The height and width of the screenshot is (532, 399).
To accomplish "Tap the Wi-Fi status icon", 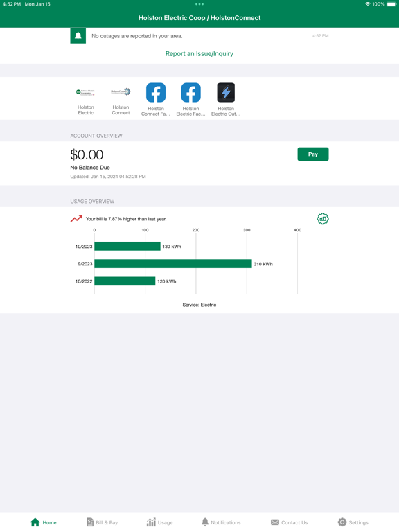I will [367, 4].
